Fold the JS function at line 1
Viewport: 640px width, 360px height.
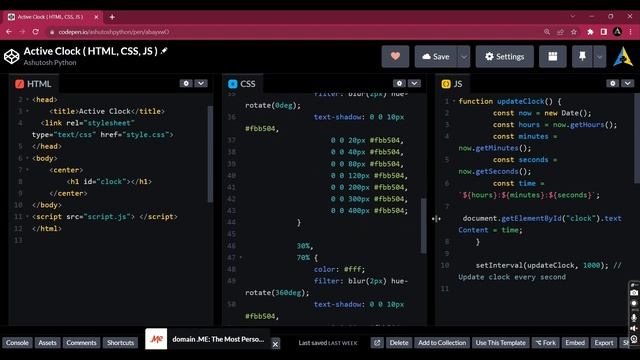coord(454,101)
